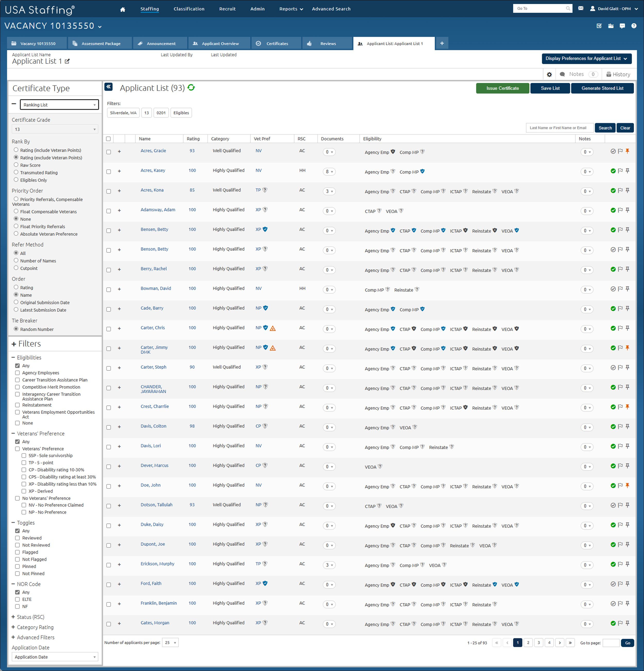Click the name or email search field
Viewport: 644px width, 671px height.
[x=559, y=128]
